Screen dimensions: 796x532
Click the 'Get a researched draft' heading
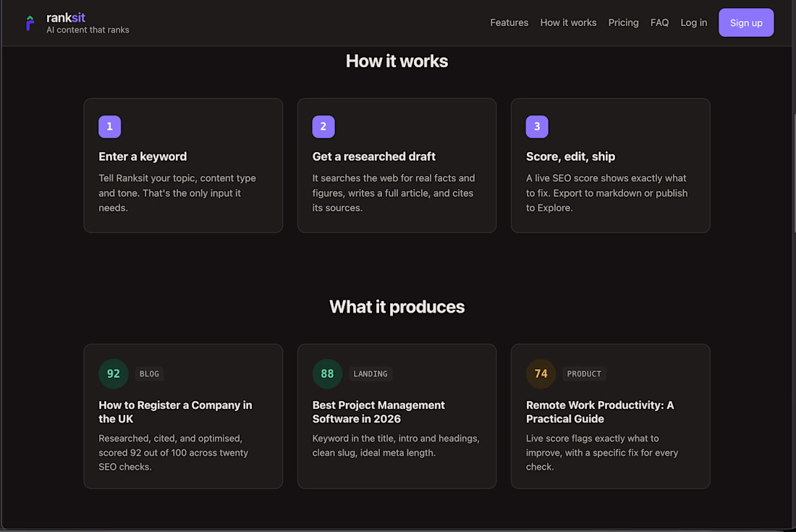(x=373, y=156)
